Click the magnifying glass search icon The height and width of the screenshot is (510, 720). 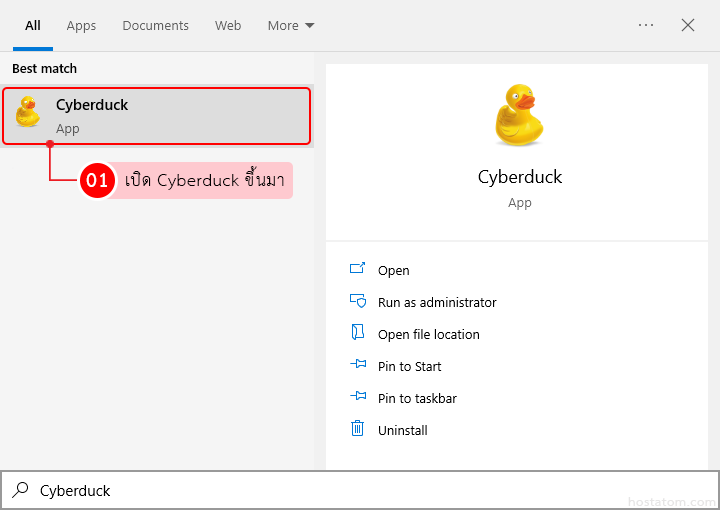click(20, 490)
